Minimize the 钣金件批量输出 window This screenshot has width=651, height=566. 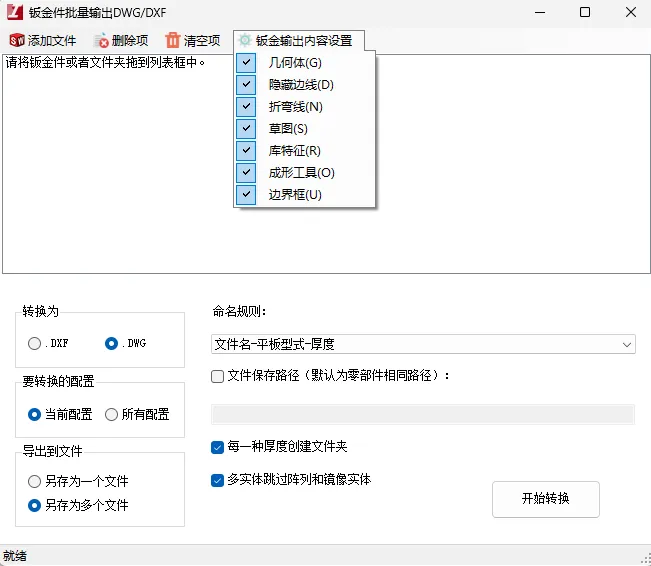click(540, 12)
